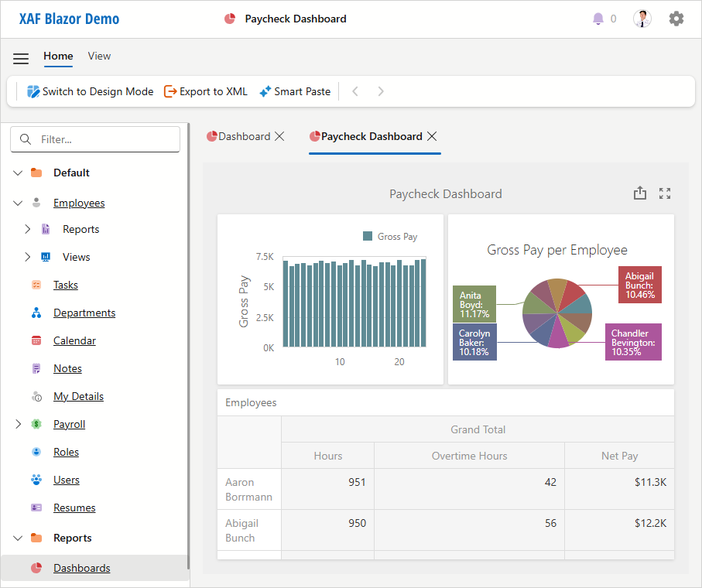Click the My Details info icon
Viewport: 702px width, 588px height.
click(x=36, y=396)
